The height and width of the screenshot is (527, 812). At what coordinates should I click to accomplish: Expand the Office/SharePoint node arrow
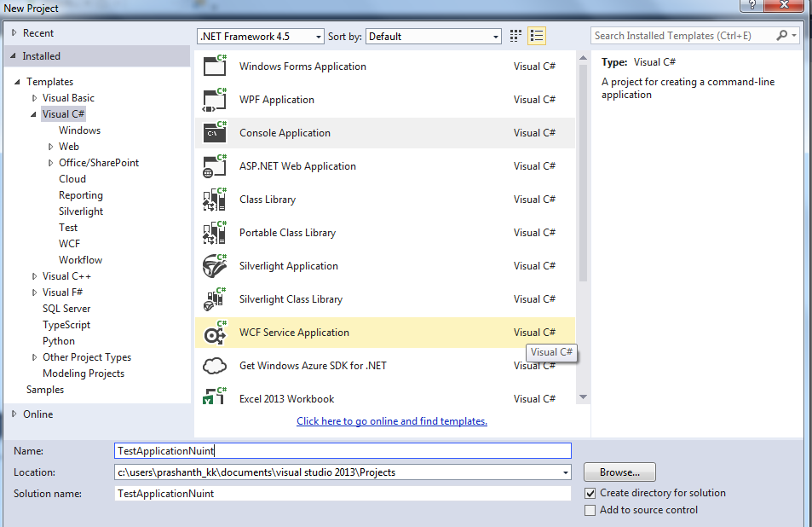pyautogui.click(x=51, y=163)
